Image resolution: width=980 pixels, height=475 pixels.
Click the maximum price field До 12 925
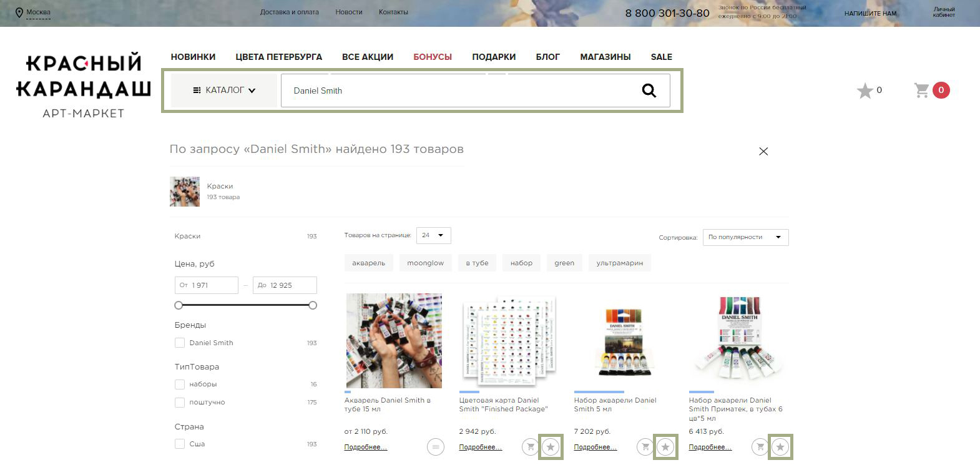click(x=285, y=285)
